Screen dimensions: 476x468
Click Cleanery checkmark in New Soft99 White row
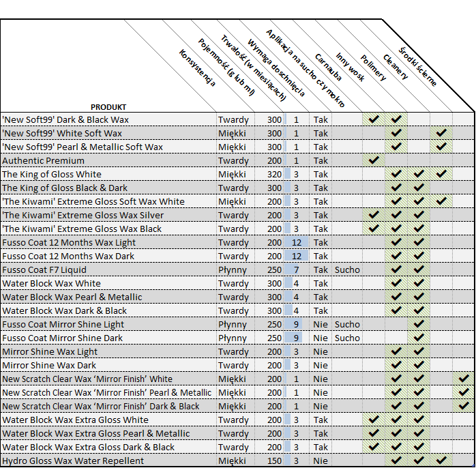441,132
